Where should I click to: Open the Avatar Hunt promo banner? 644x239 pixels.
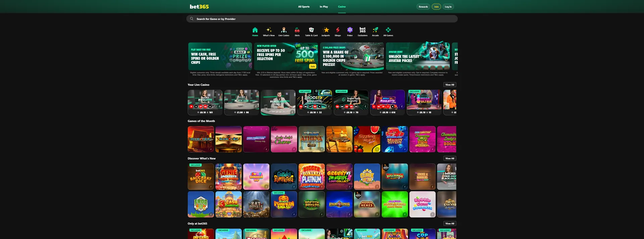click(x=418, y=56)
